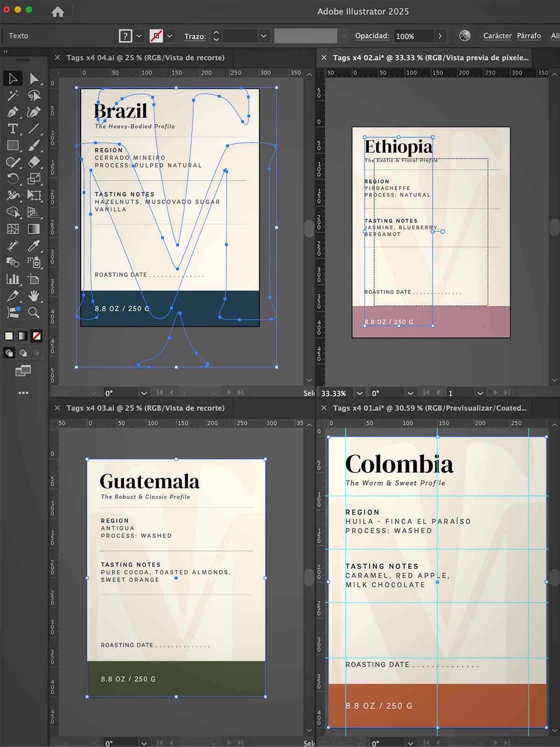This screenshot has width=560, height=747.
Task: Open zoom level dropdown beside 33.33%
Action: (359, 393)
